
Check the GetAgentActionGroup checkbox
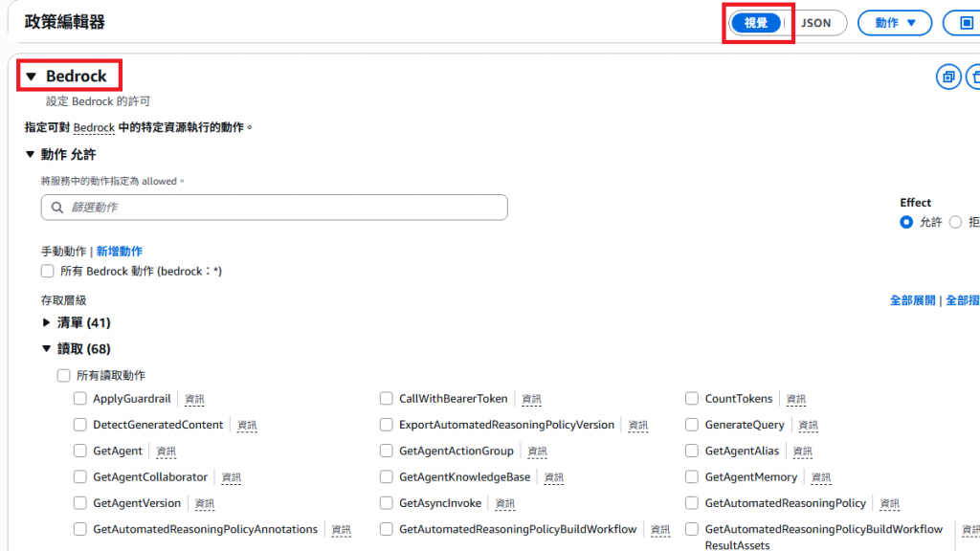(387, 452)
